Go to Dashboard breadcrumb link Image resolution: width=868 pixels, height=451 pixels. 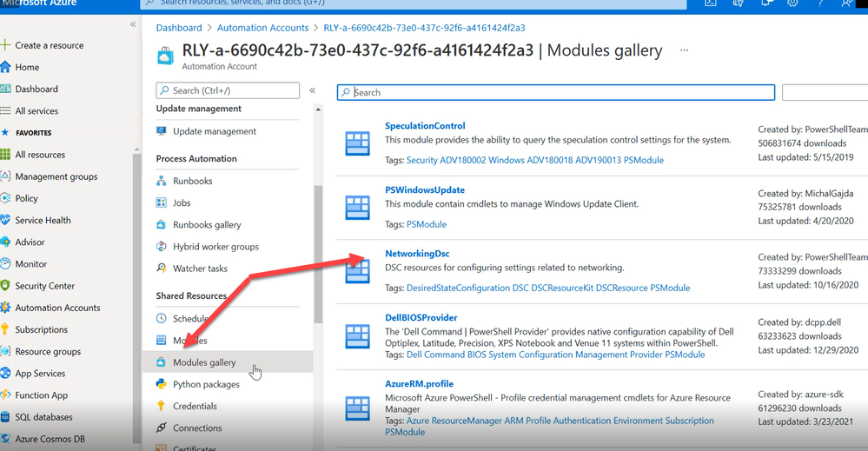click(179, 28)
